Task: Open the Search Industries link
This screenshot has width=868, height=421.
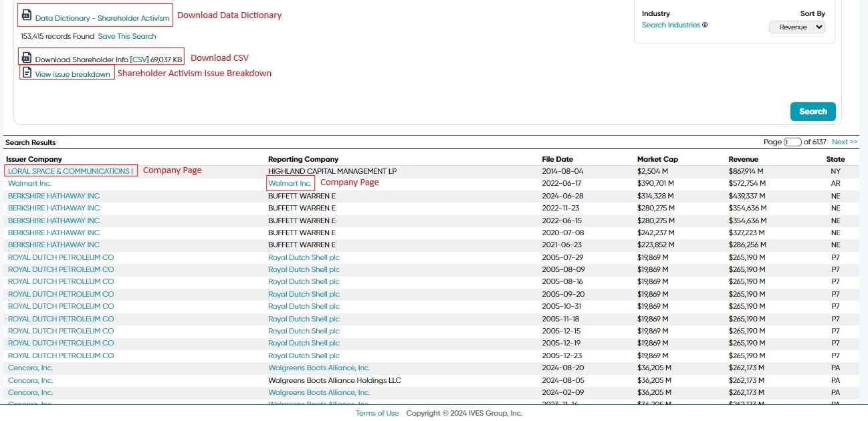Action: pos(671,25)
